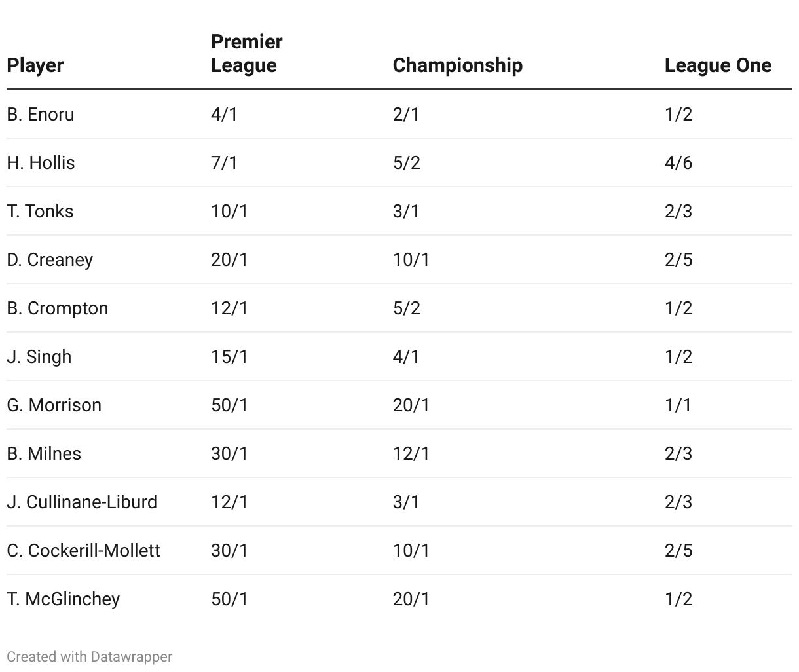
Task: Select B. Crompton row name
Action: point(58,308)
